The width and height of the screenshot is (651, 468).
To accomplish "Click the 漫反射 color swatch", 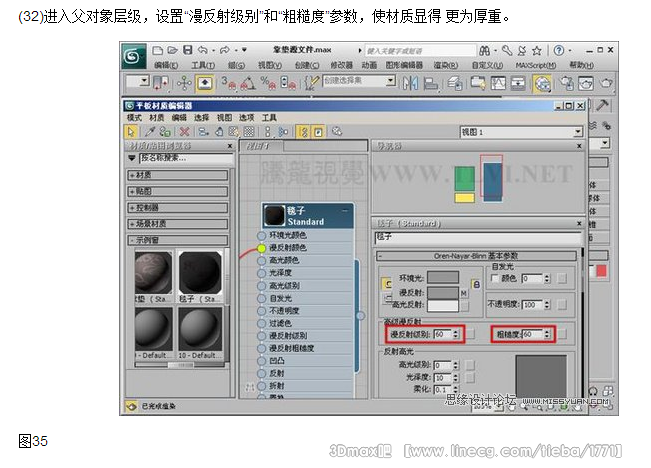I will (x=443, y=293).
